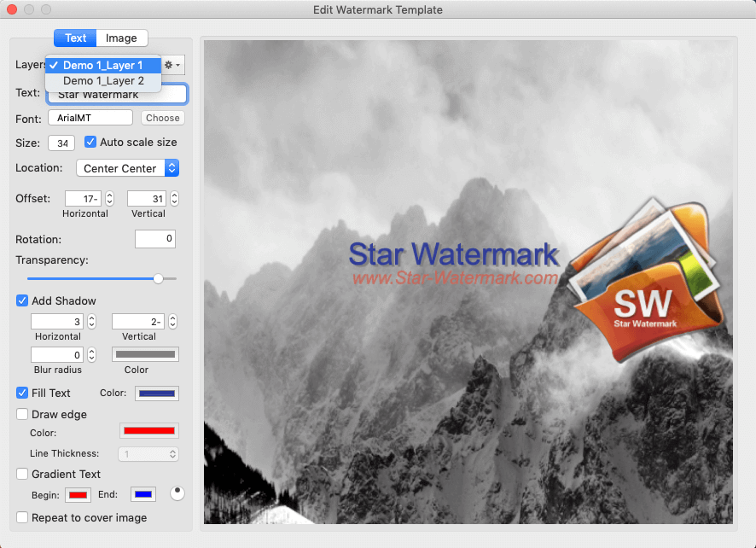Click Vertical offset field showing 31
The width and height of the screenshot is (756, 548).
click(147, 199)
